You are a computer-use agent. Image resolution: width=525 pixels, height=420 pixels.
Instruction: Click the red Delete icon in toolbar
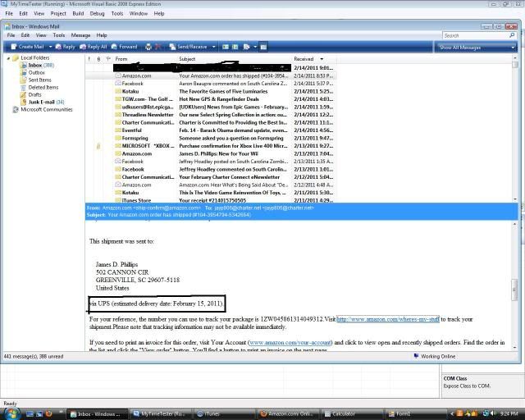[x=158, y=47]
